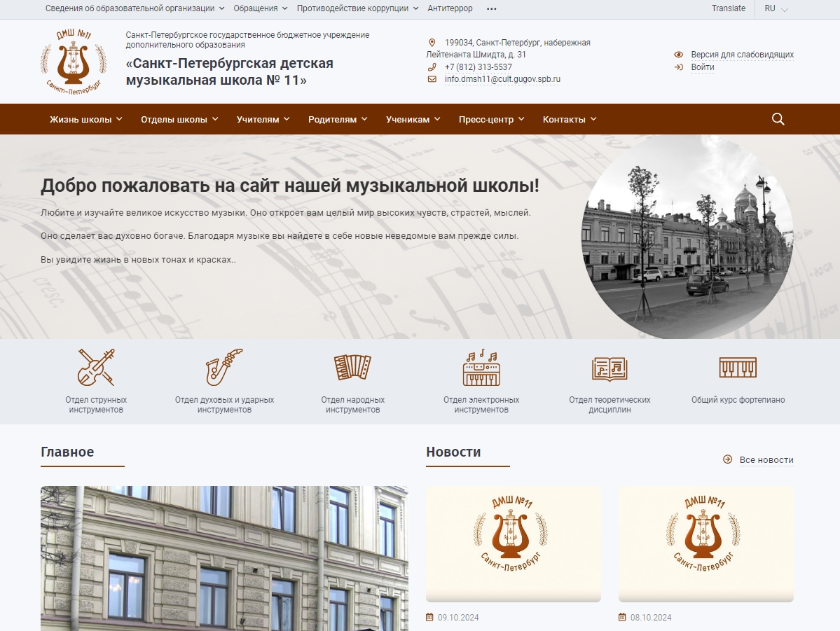
Task: Click the Translate button
Action: [728, 9]
